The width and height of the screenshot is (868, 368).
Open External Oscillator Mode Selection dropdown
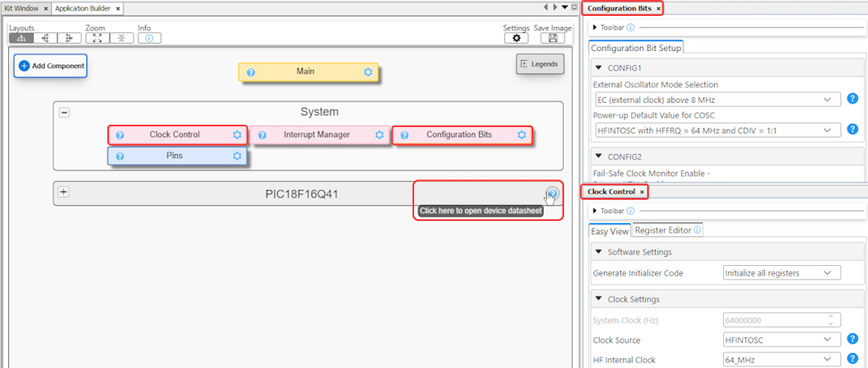pos(717,100)
